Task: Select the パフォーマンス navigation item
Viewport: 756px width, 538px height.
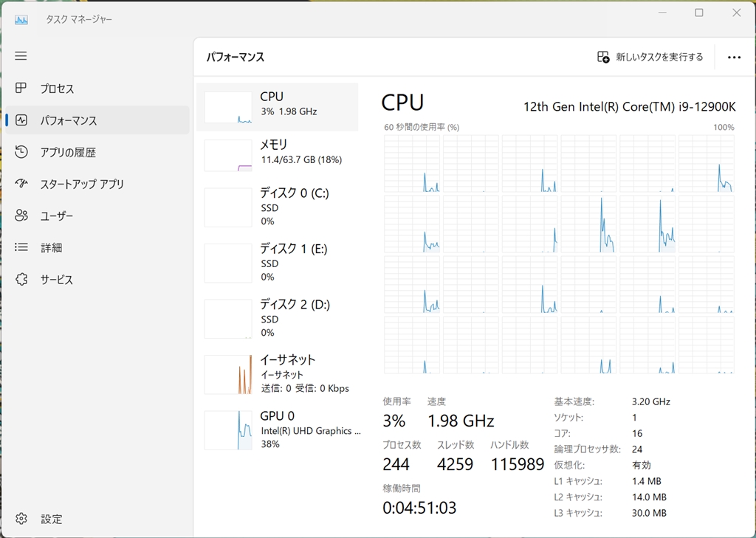Action: 97,120
